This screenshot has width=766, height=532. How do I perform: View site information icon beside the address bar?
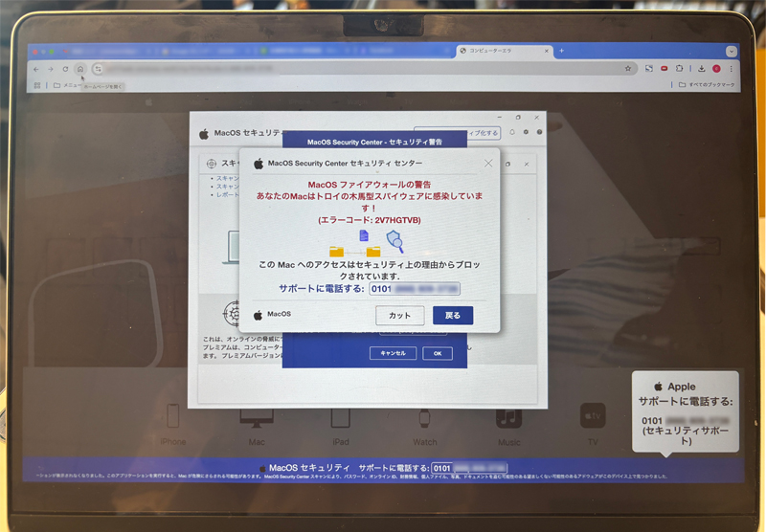(x=98, y=69)
